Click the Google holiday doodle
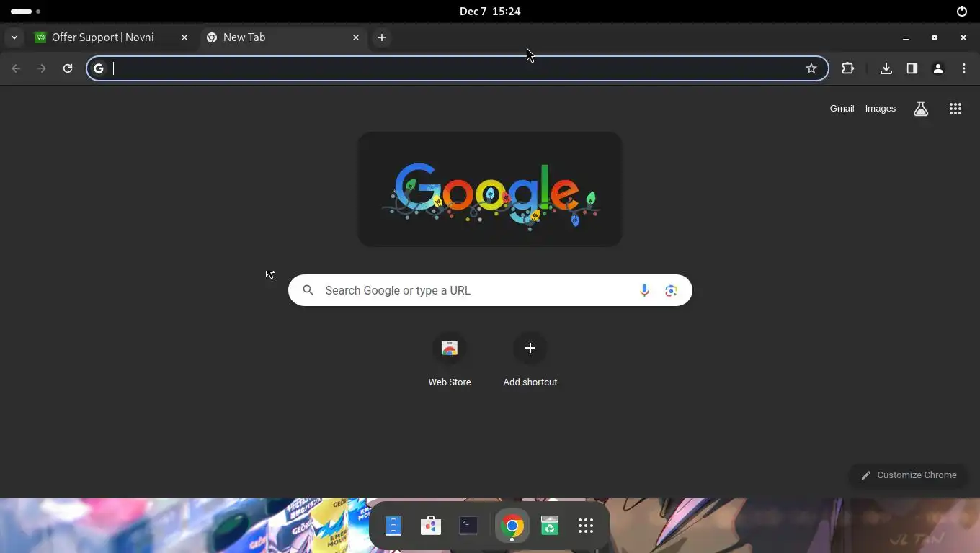This screenshot has height=553, width=980. click(x=490, y=189)
